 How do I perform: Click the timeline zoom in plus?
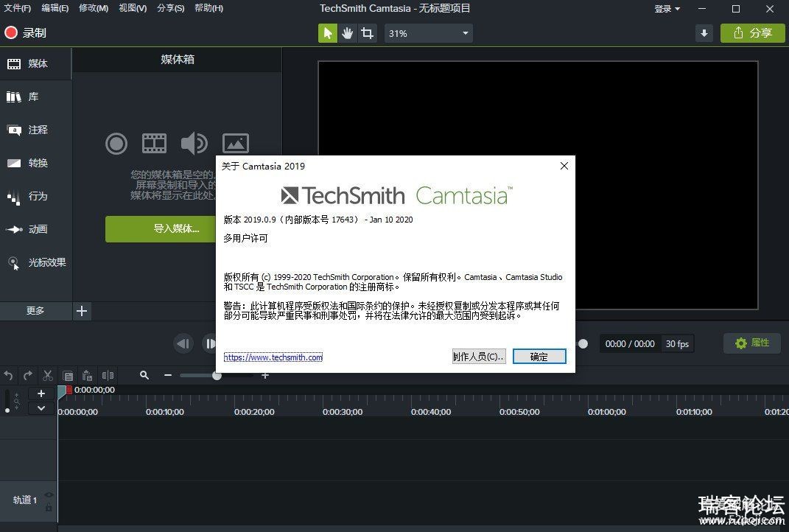click(265, 376)
